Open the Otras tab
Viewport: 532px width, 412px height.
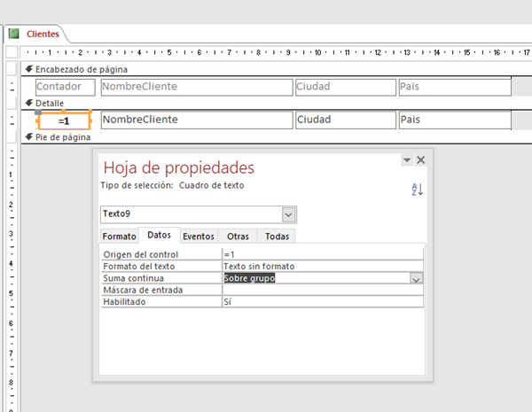[x=238, y=237]
